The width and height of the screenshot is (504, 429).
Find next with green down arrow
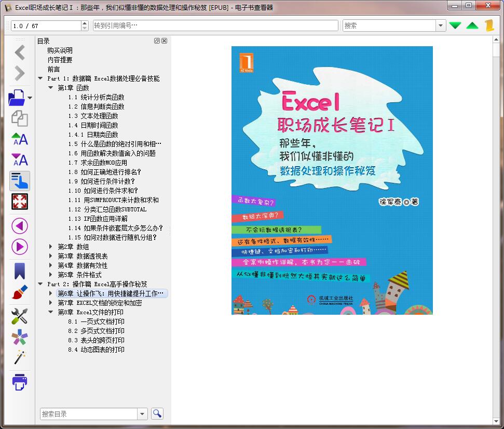[455, 25]
